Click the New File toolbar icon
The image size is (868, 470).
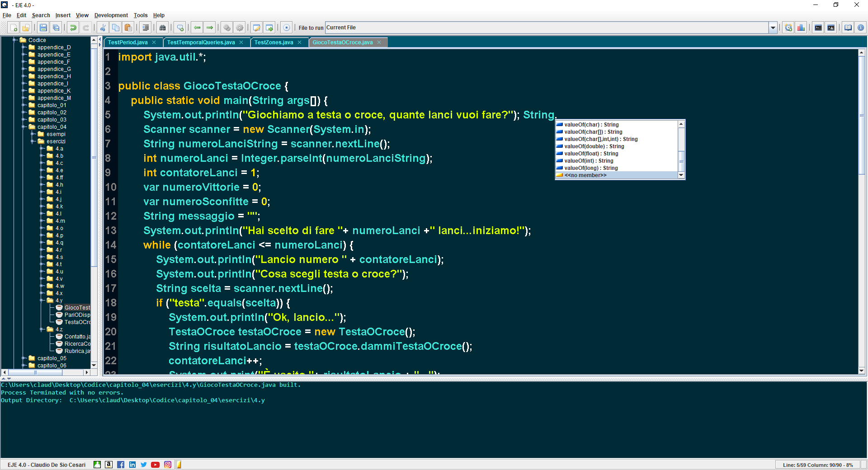(14, 28)
